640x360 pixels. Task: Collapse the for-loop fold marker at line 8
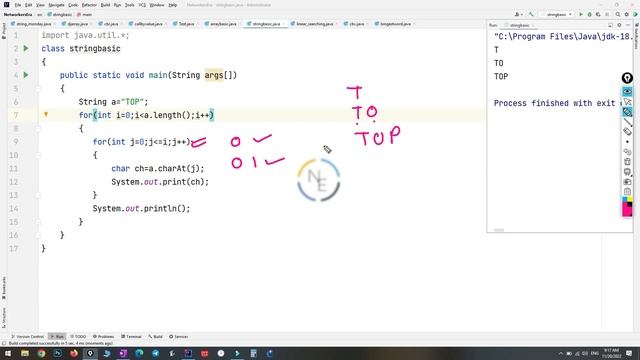pyautogui.click(x=38, y=129)
